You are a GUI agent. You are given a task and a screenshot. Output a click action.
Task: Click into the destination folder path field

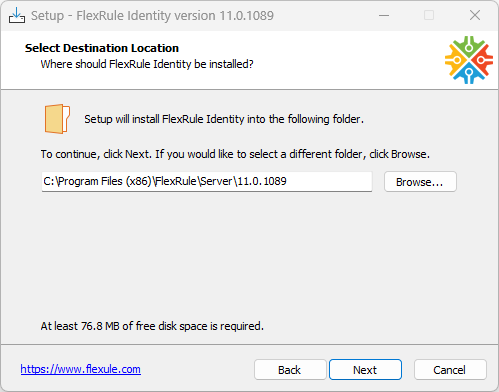[207, 181]
